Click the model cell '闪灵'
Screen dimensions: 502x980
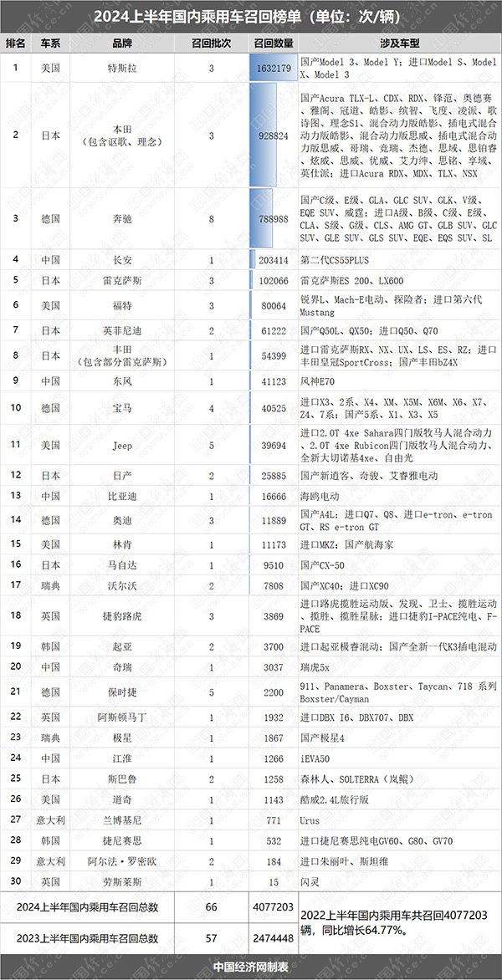pyautogui.click(x=310, y=882)
